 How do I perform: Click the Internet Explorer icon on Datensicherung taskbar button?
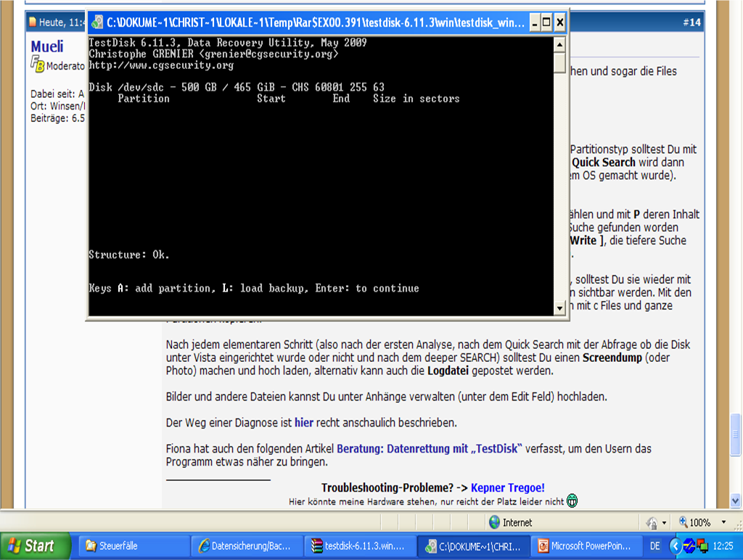204,545
